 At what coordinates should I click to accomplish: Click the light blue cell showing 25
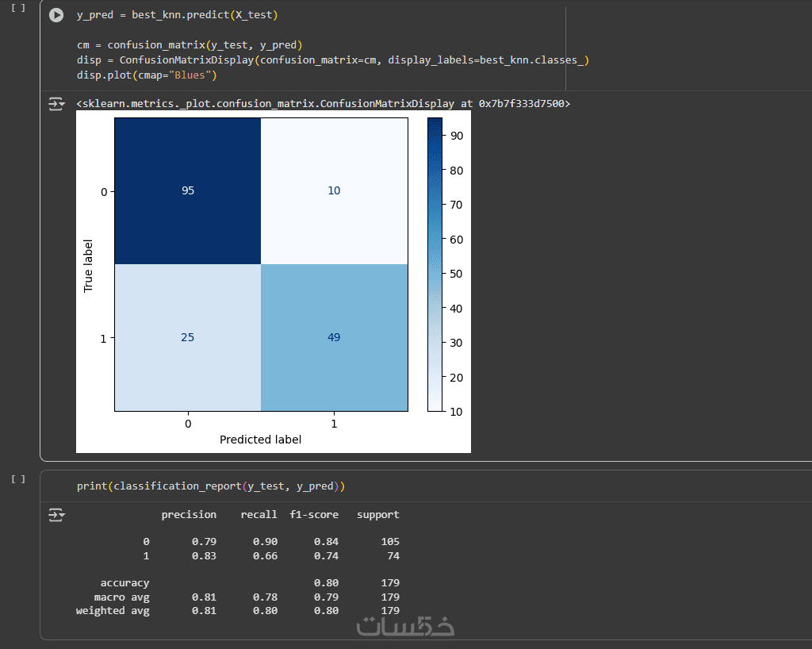(x=188, y=337)
